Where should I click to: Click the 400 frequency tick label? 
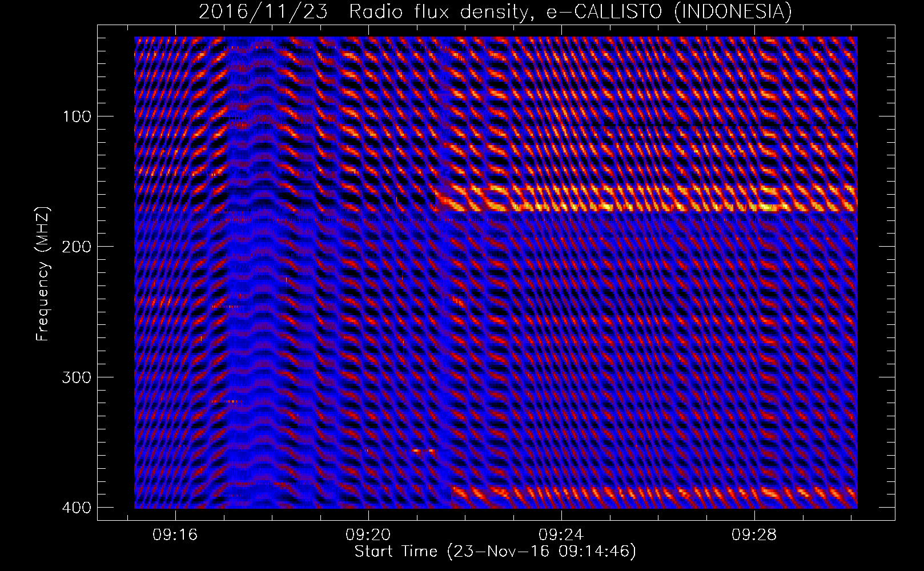pos(76,508)
